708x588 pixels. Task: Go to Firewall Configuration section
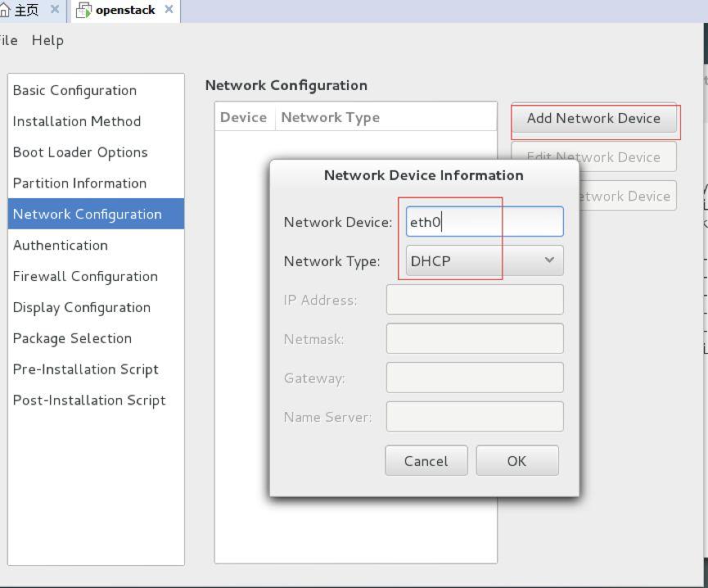[x=85, y=276]
